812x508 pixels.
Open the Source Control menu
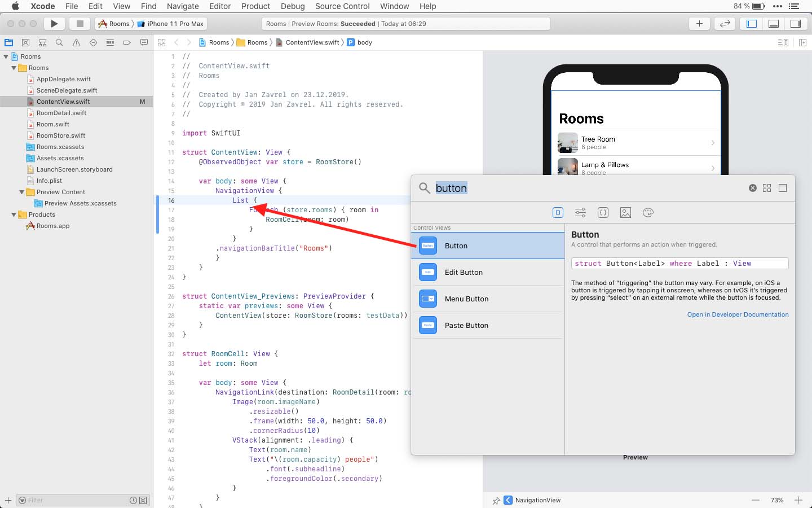[x=342, y=6]
